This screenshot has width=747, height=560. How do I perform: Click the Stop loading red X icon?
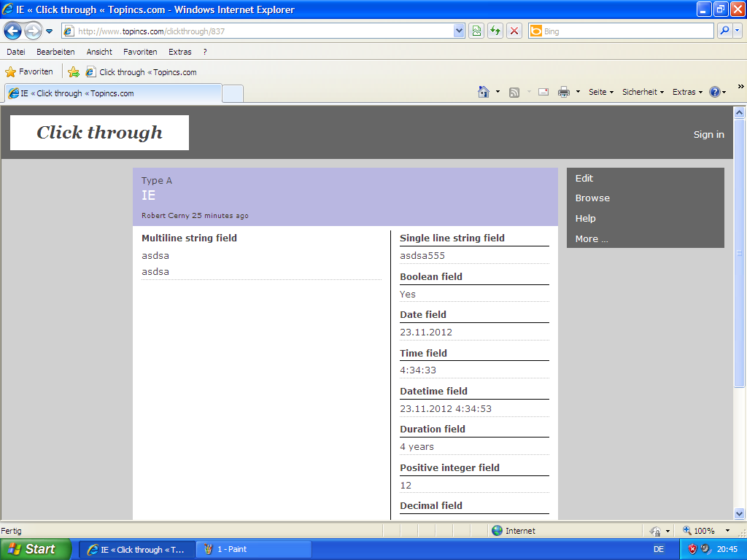coord(514,31)
